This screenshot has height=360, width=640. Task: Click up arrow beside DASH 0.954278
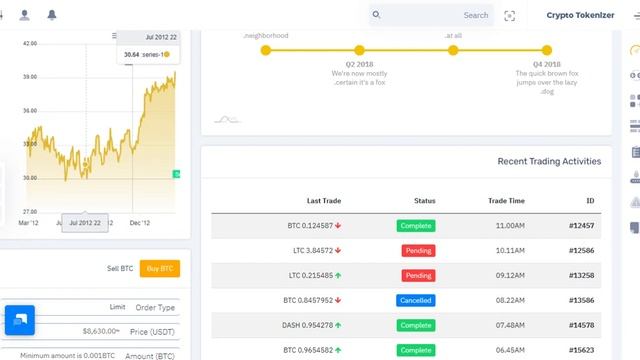(338, 325)
